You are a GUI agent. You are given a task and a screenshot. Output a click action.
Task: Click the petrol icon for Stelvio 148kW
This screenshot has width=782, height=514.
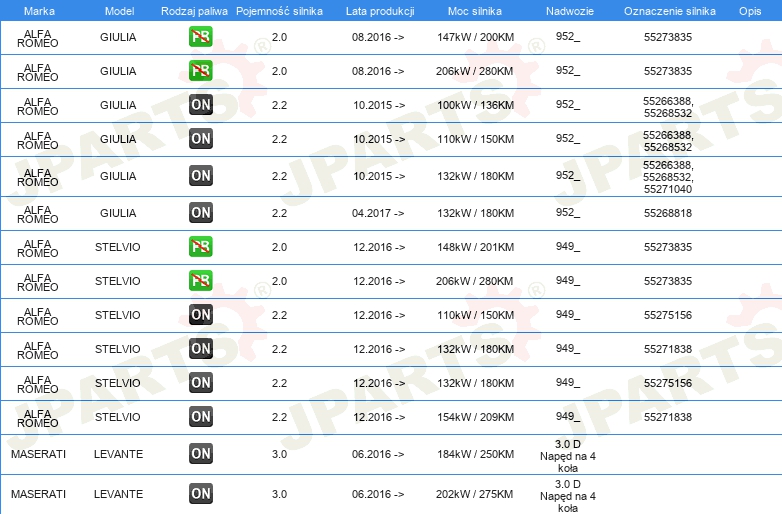point(200,247)
